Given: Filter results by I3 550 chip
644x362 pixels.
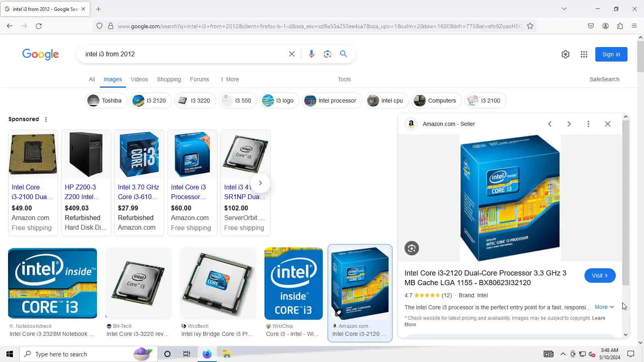Looking at the screenshot, I should pos(238,101).
